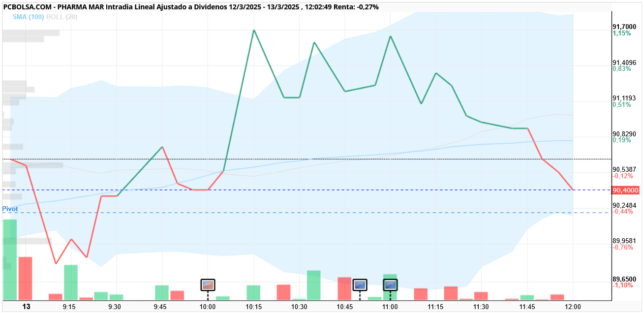Click the 91,7000 price axis label
The width and height of the screenshot is (644, 314).
624,27
